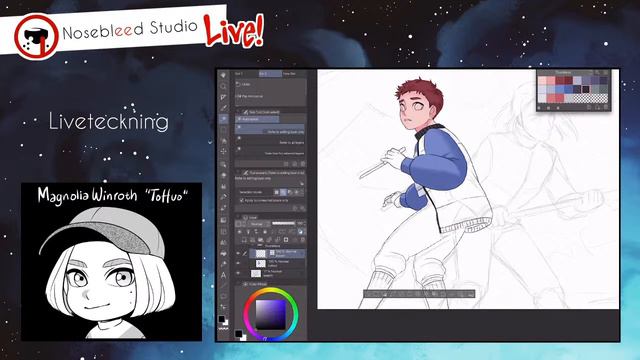The width and height of the screenshot is (640, 360).
Task: Choose the new selection mode icon
Action: point(276,192)
